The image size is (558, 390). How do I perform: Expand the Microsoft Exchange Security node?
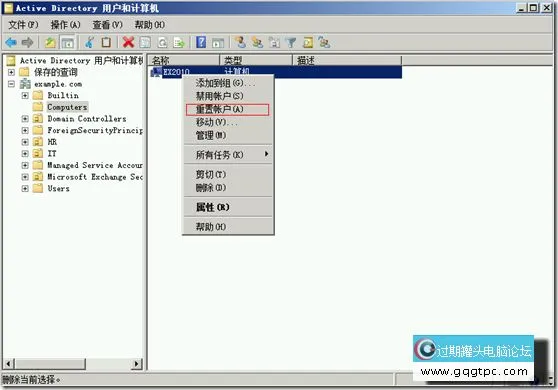[x=25, y=177]
